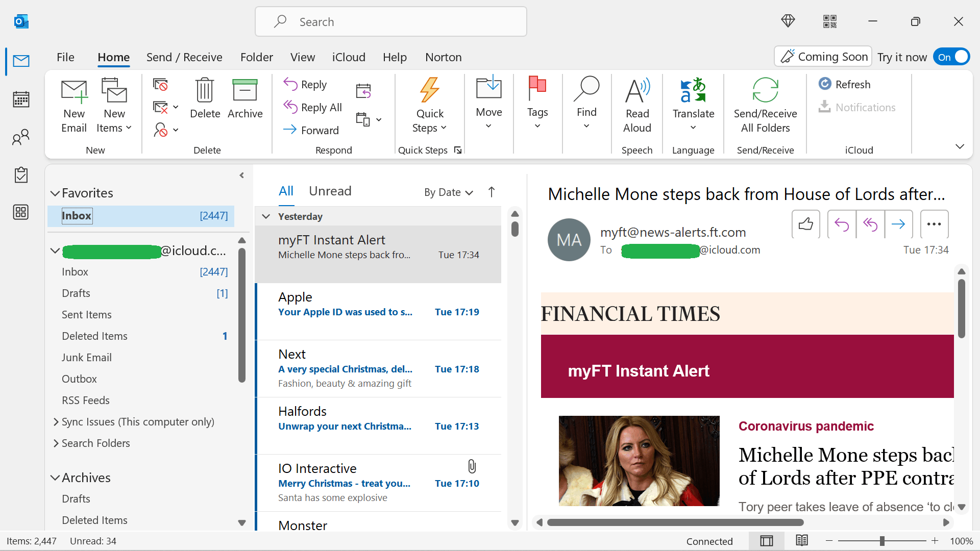Click the Archive icon

point(245,90)
